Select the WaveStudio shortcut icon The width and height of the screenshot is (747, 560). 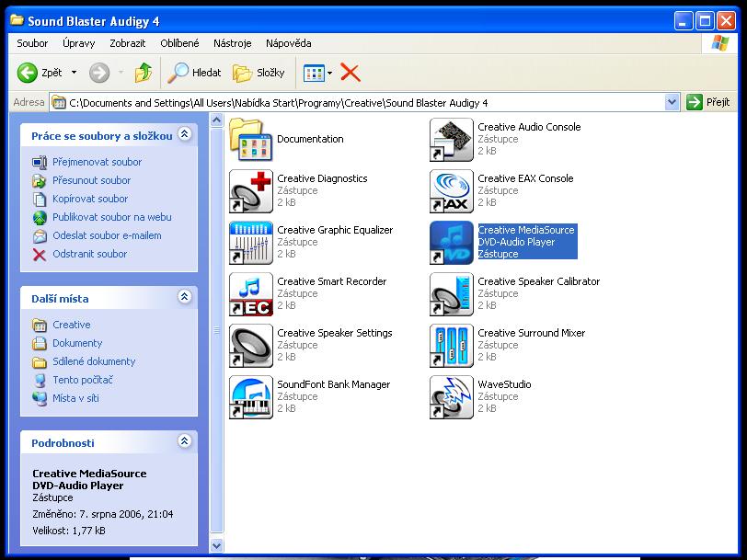pyautogui.click(x=452, y=397)
